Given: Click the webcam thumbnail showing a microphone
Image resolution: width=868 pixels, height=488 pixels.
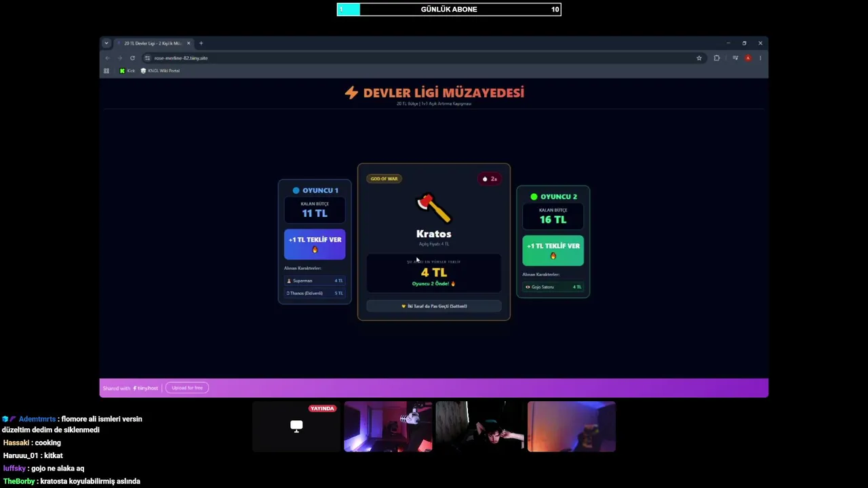Looking at the screenshot, I should [388, 426].
